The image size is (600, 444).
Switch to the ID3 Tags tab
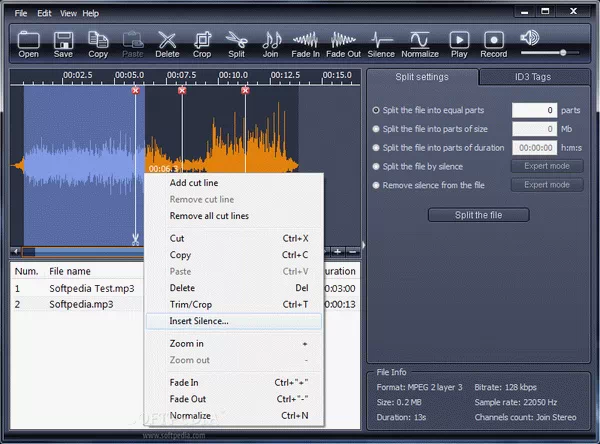[532, 78]
